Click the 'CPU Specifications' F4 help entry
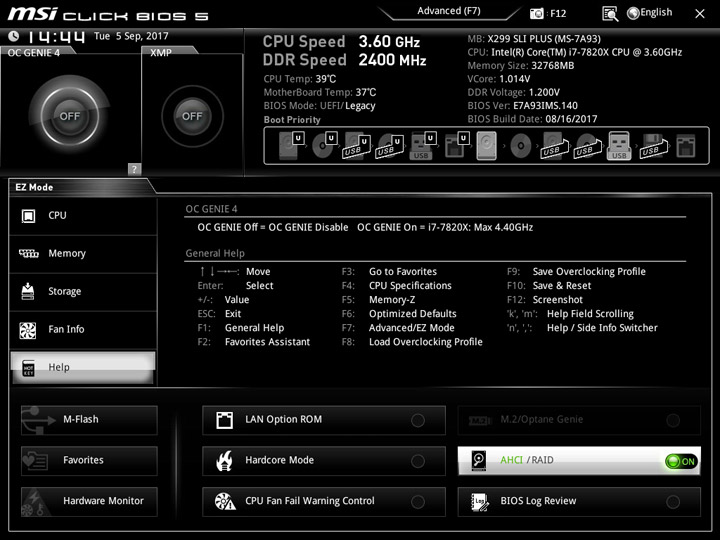 [x=410, y=286]
